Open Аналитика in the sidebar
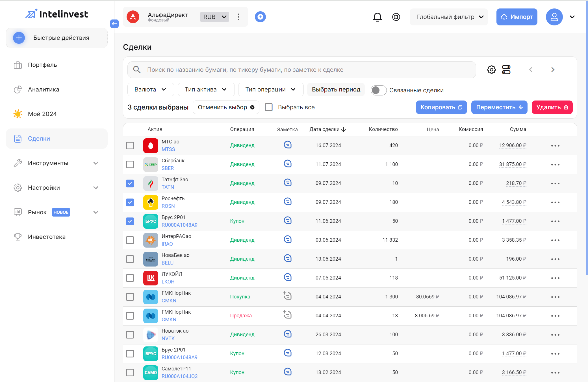The width and height of the screenshot is (588, 382). [57, 90]
